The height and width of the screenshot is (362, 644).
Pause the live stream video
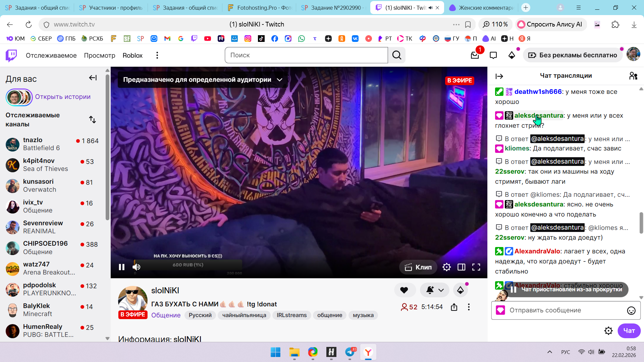coord(122,267)
